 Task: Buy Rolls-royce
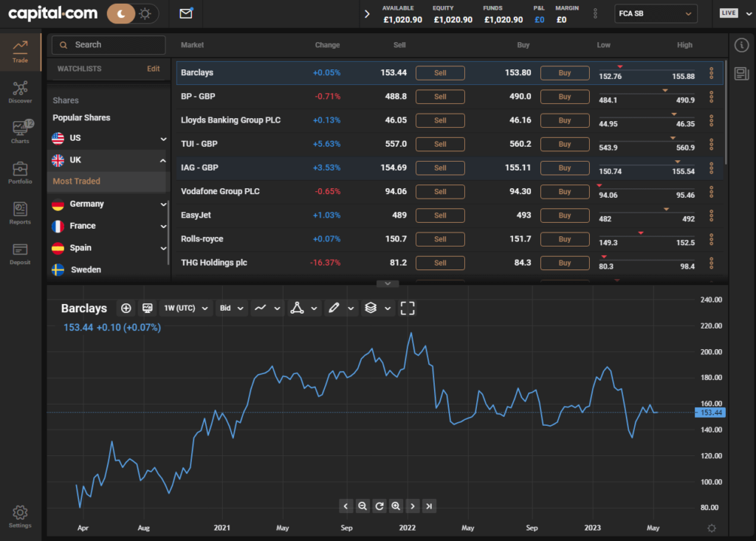tap(565, 239)
